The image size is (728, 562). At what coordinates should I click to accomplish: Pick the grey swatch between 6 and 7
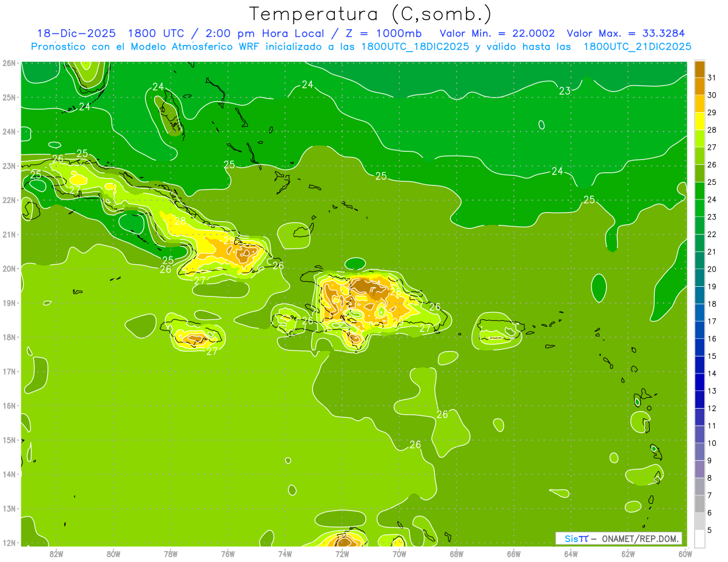(x=699, y=504)
